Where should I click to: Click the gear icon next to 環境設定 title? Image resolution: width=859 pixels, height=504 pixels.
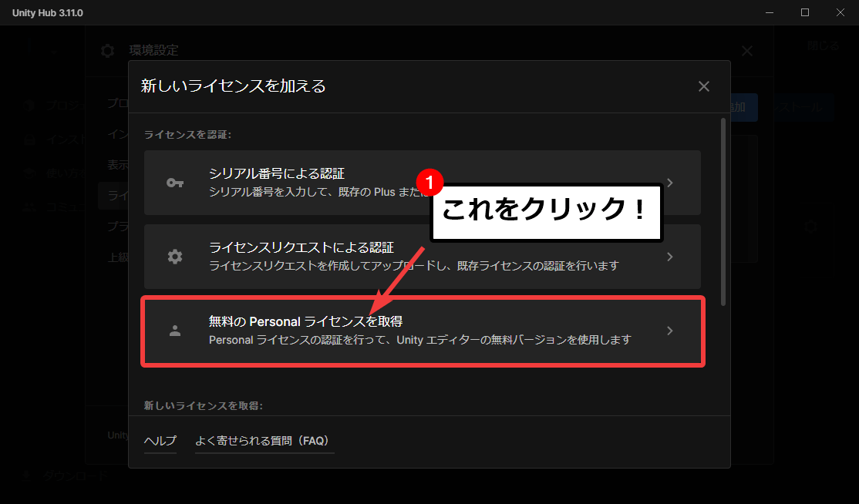coord(107,51)
